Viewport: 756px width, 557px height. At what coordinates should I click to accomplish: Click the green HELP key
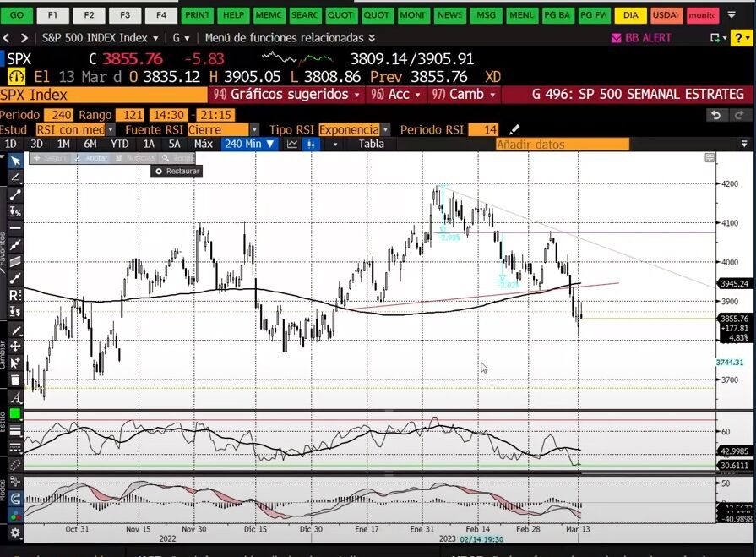point(233,15)
